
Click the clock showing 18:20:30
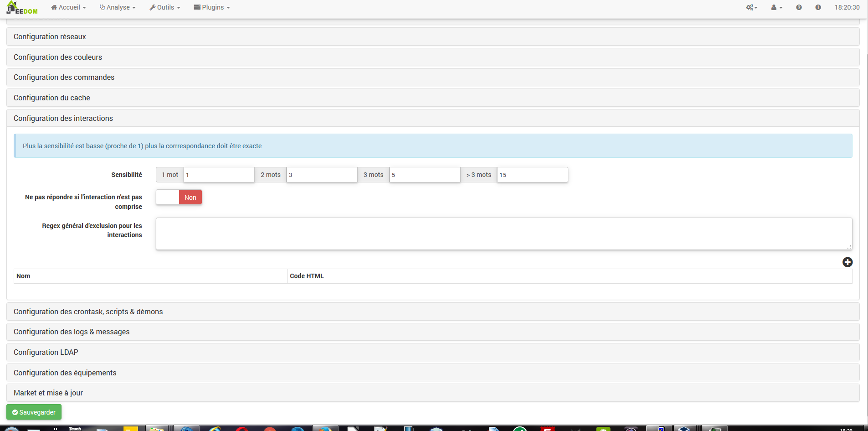pyautogui.click(x=847, y=7)
